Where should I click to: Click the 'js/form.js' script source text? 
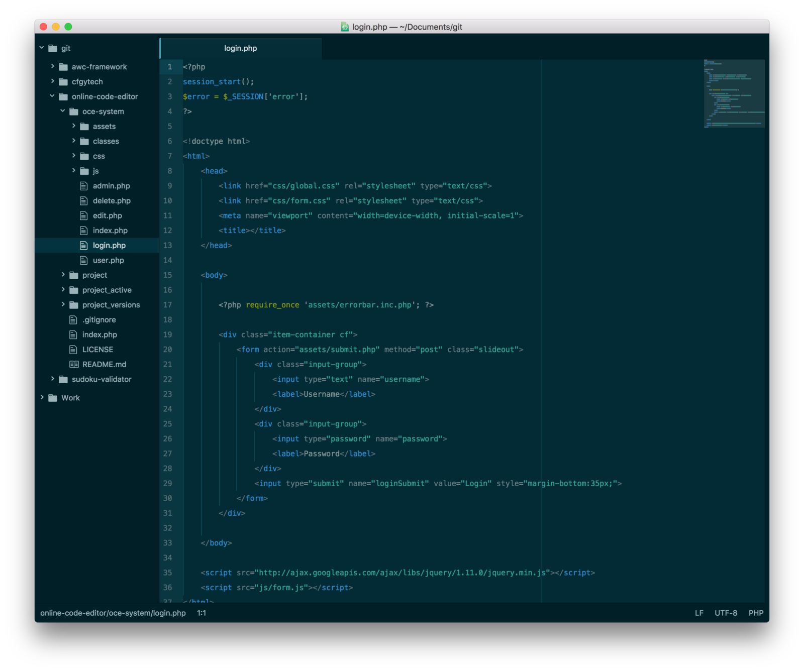coord(281,588)
